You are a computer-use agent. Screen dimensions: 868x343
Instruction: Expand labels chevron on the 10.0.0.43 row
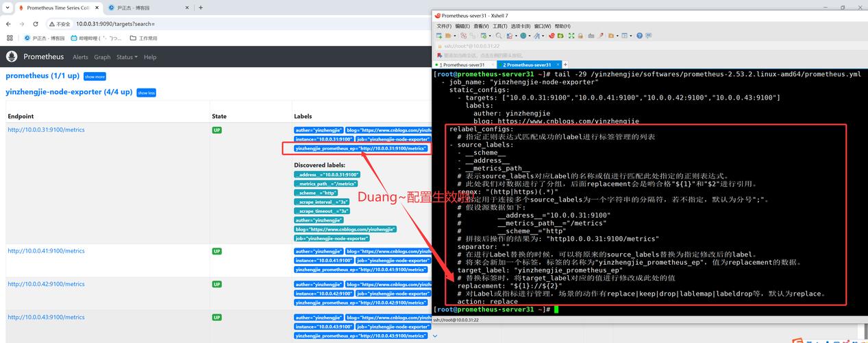click(434, 336)
